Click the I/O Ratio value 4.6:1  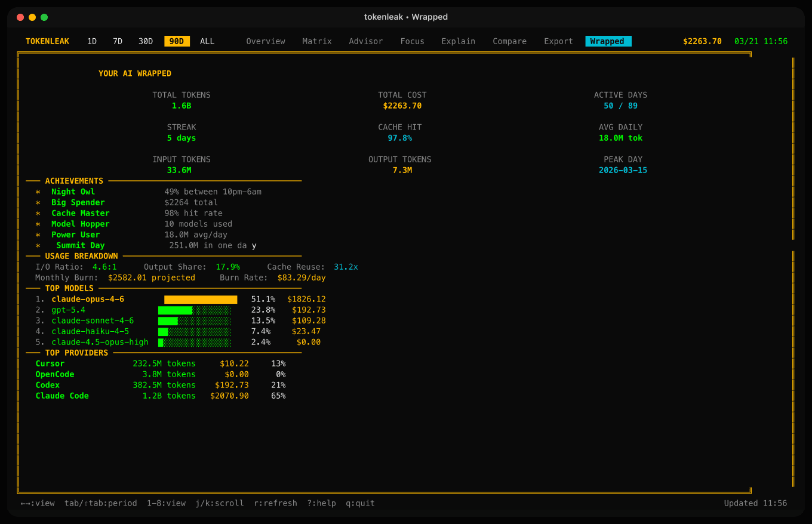pos(104,267)
